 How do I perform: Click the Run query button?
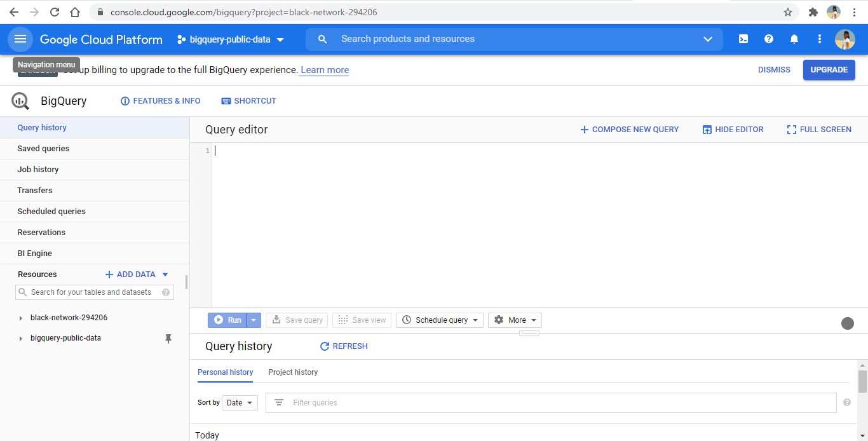click(227, 320)
